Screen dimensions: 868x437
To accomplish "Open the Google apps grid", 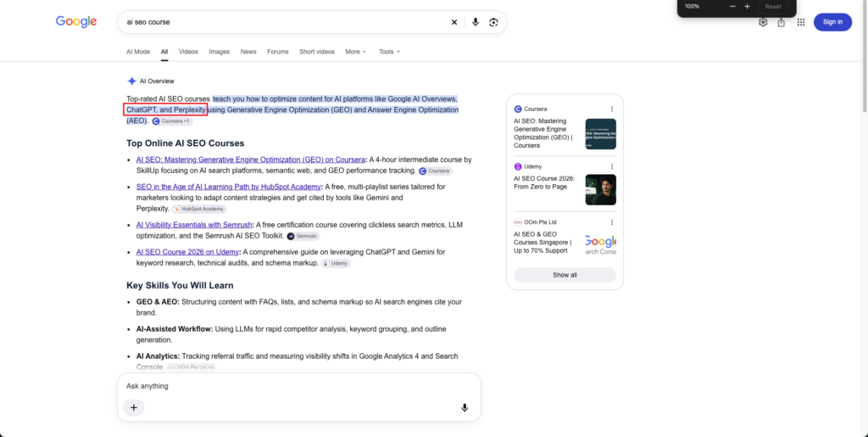I will click(x=800, y=22).
